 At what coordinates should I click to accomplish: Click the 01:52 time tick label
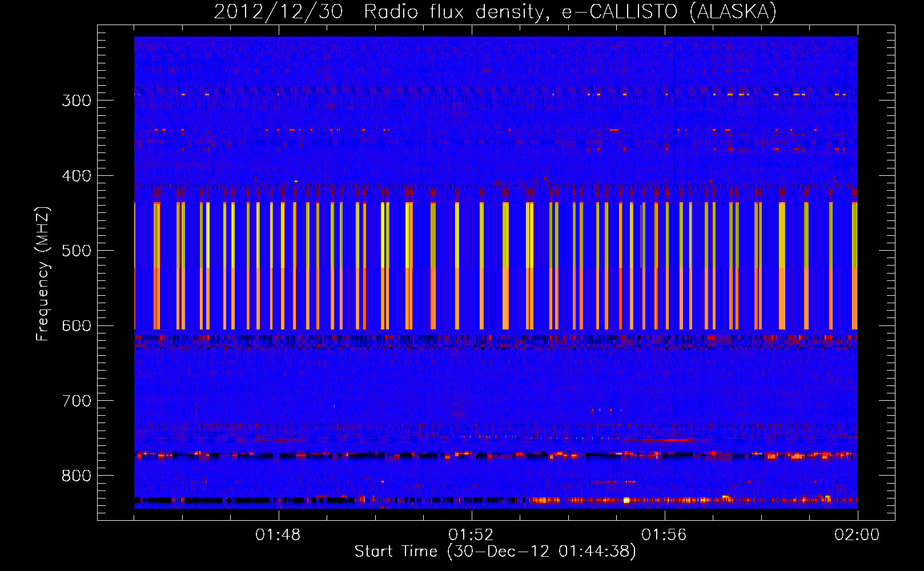(x=471, y=535)
